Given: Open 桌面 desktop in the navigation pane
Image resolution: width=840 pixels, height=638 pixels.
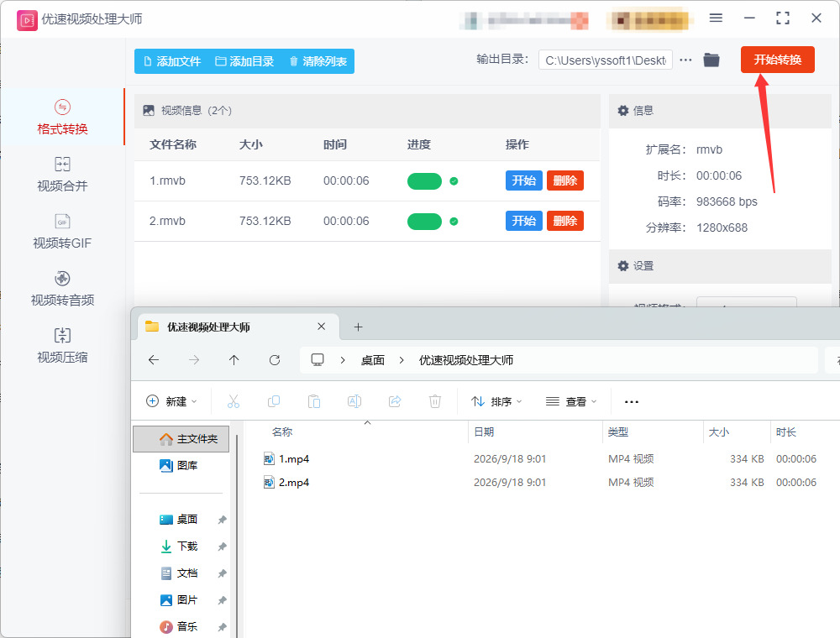Looking at the screenshot, I should (x=179, y=519).
